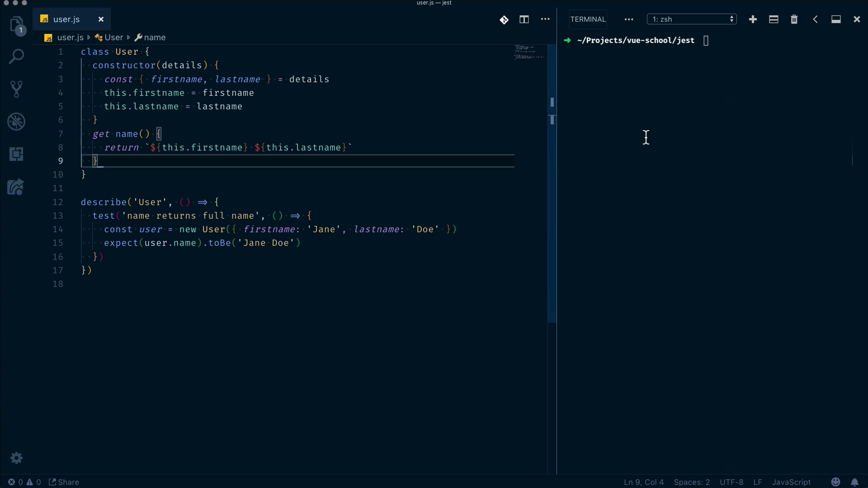This screenshot has width=868, height=488.
Task: Open Source Control view
Action: (x=17, y=89)
